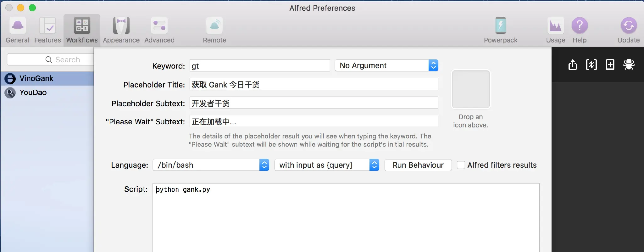The image size is (644, 252).
Task: Switch to the Appearance tab
Action: click(121, 31)
